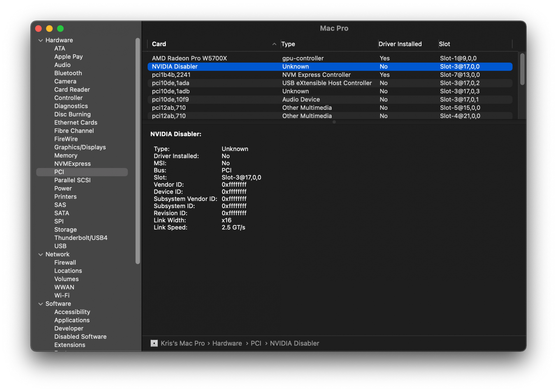Collapse the Network section chevron
This screenshot has height=392, width=557.
pyautogui.click(x=41, y=254)
